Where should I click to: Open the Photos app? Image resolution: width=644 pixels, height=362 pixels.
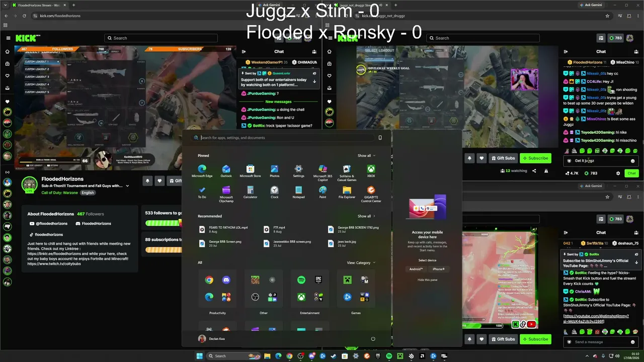[x=274, y=171]
